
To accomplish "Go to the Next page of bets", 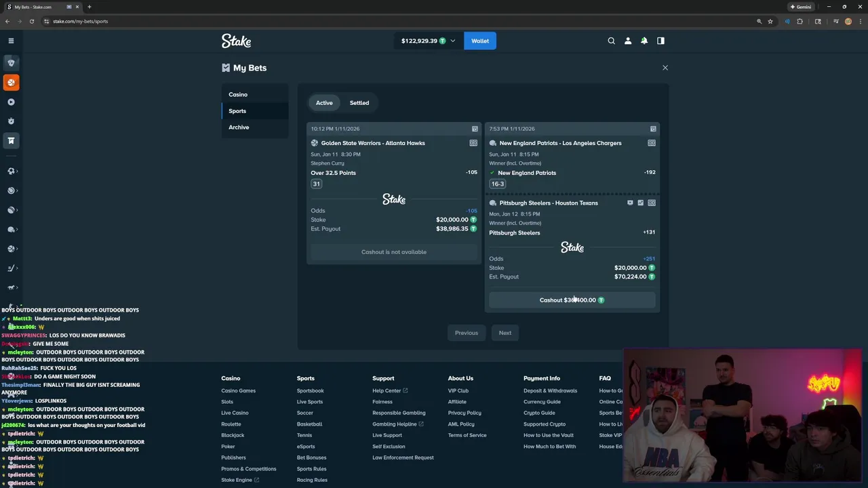I will pos(505,333).
